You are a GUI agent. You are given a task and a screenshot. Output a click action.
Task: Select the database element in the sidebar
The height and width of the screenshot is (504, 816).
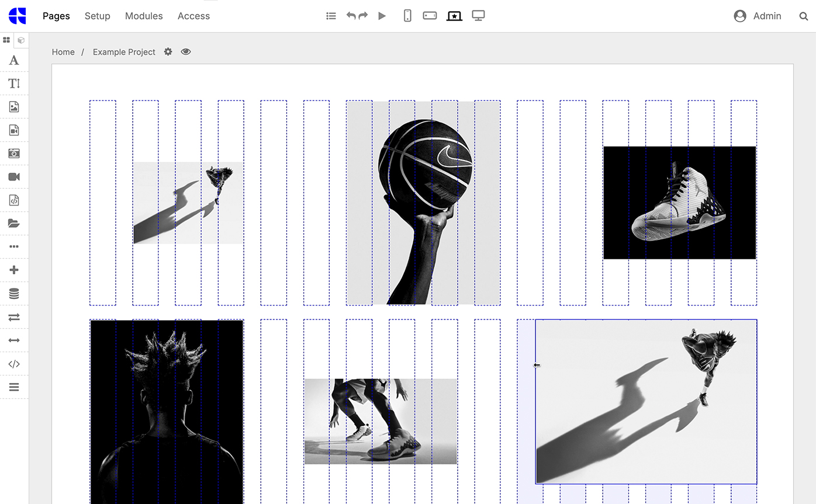(14, 293)
